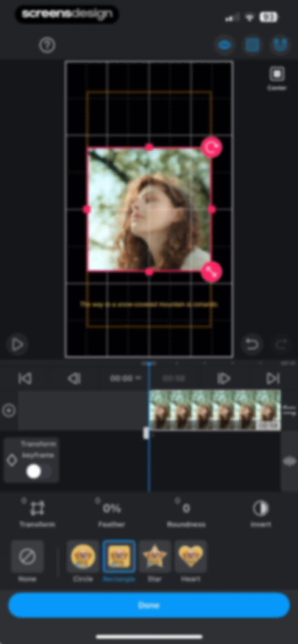Viewport: 298px width, 644px height.
Task: Tap the keyframe diamond icon
Action: 12,460
